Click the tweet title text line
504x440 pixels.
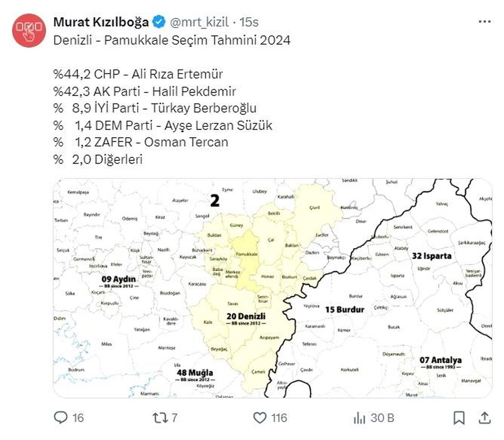coord(172,40)
